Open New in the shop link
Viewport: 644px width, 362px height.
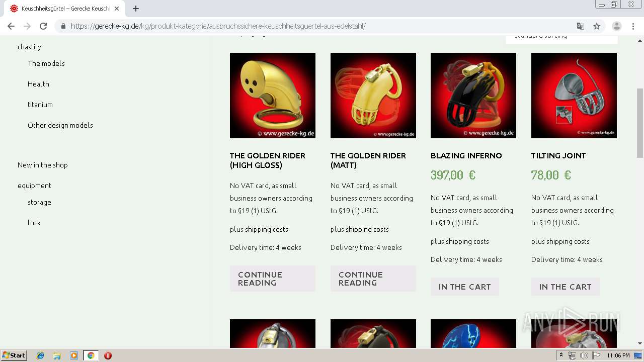[43, 165]
